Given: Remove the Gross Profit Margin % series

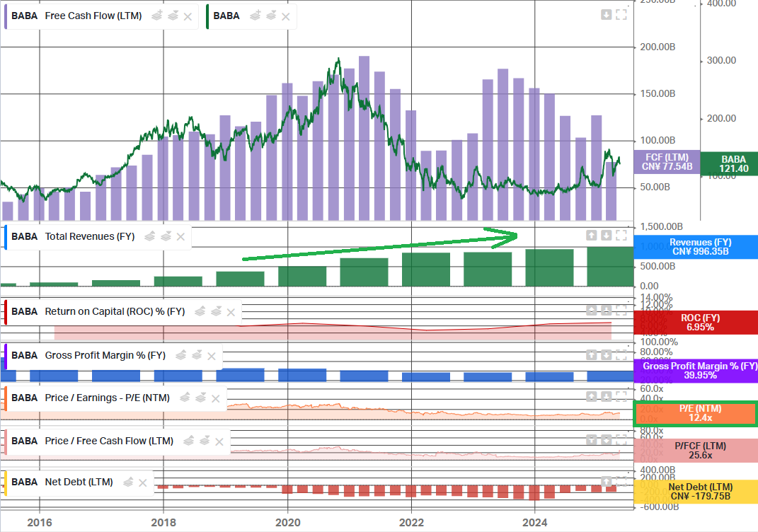Looking at the screenshot, I should [x=211, y=356].
